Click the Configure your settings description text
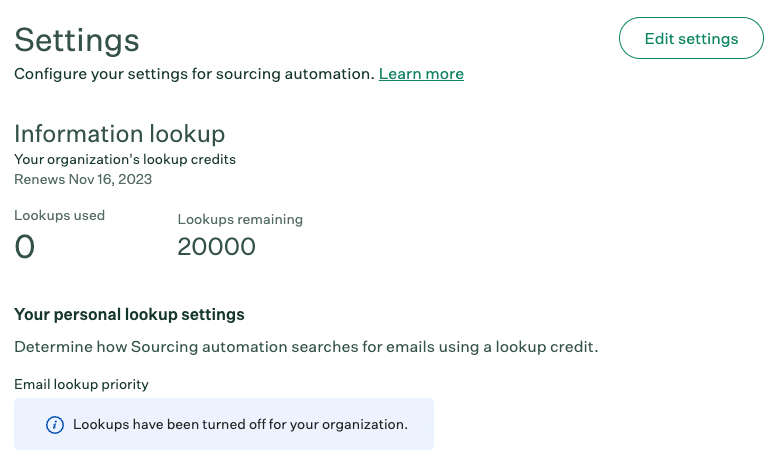 pyautogui.click(x=194, y=74)
